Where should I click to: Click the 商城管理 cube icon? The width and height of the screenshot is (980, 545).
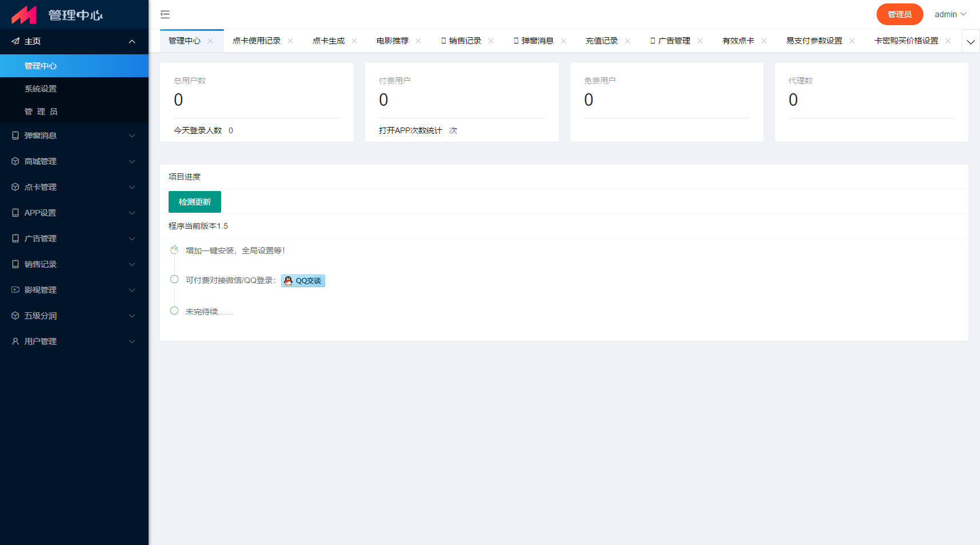click(x=15, y=161)
